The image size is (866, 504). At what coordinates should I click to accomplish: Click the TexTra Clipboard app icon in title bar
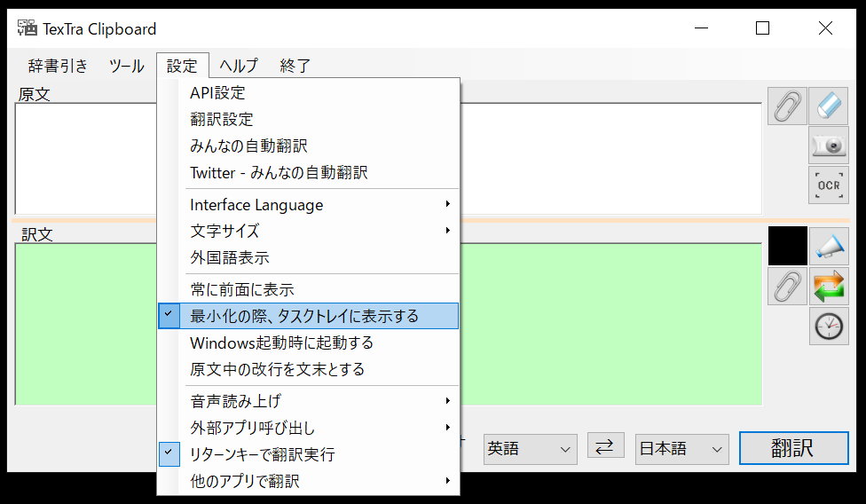pos(27,28)
